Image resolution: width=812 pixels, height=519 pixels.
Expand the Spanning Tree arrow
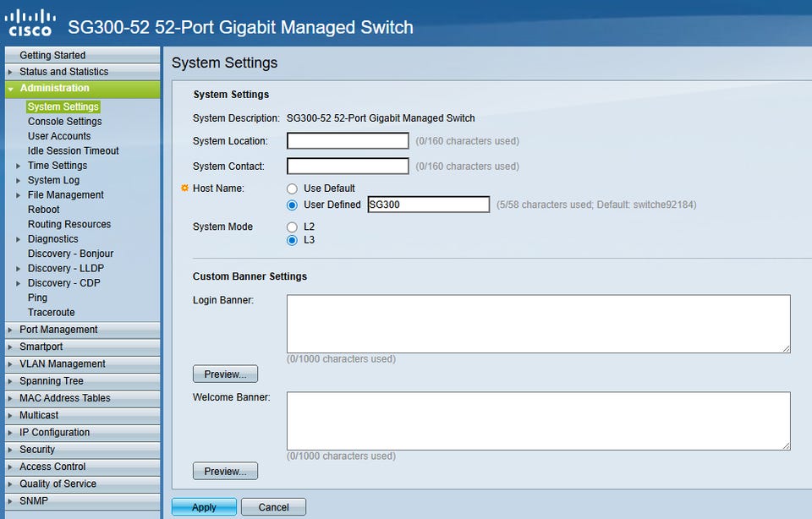10,381
